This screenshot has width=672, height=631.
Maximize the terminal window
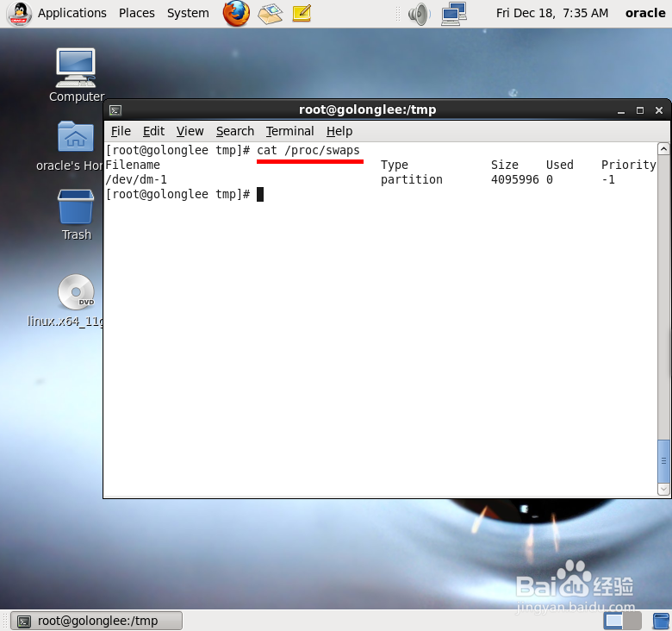pyautogui.click(x=640, y=110)
